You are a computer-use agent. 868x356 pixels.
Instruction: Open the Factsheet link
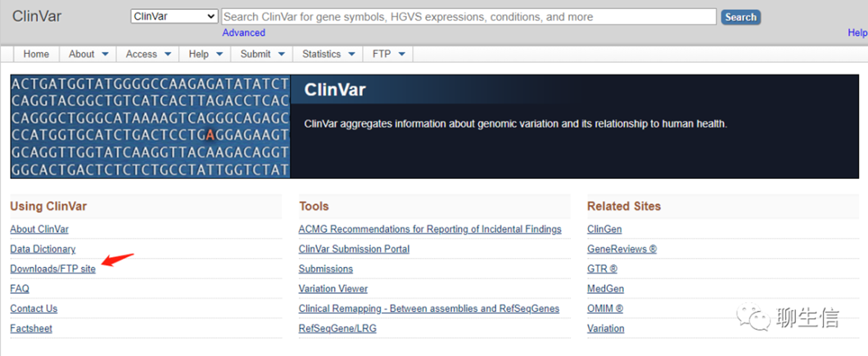point(31,328)
